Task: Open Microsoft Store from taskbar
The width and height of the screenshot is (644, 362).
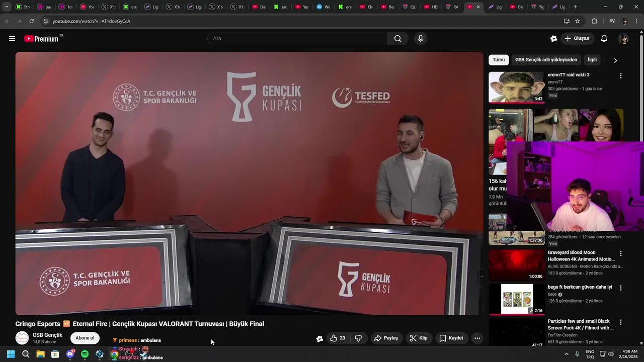Action: pos(55,354)
